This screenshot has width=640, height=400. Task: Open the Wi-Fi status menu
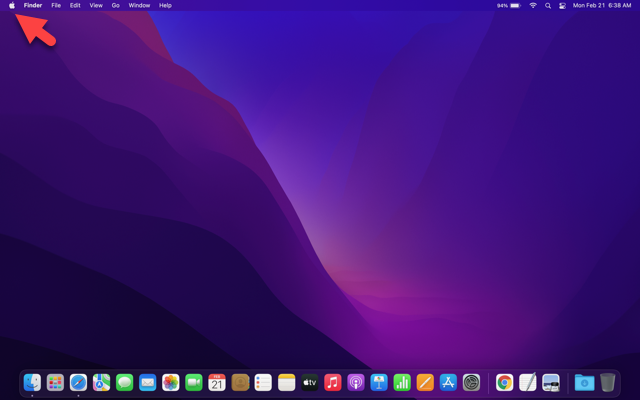[533, 5]
